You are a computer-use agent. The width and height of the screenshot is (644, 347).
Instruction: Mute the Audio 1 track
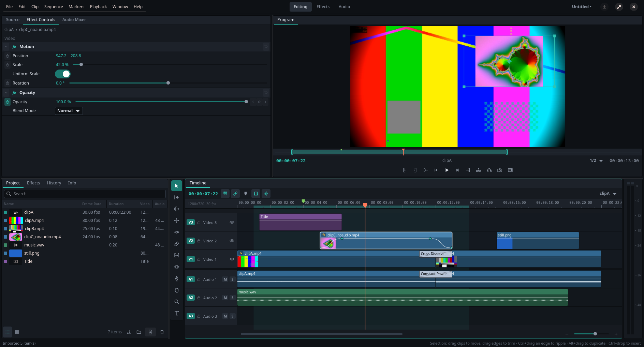tap(225, 280)
